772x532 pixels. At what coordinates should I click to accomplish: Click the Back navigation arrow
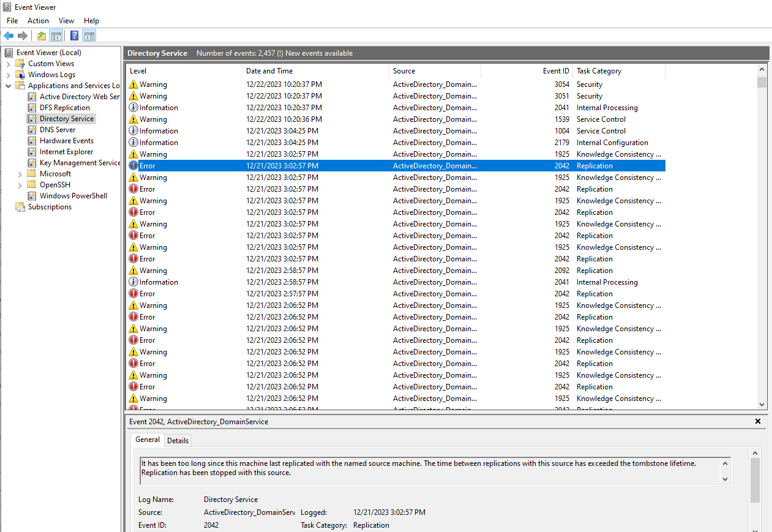click(x=8, y=35)
